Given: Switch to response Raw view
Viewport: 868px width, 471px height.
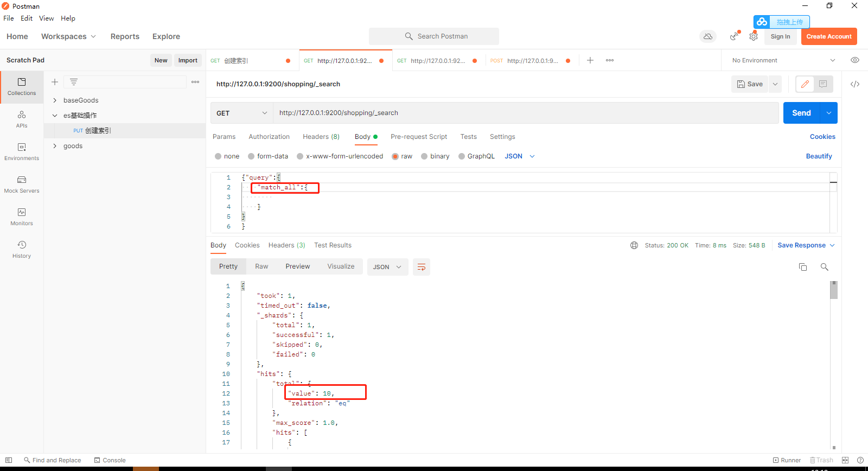Looking at the screenshot, I should pos(261,266).
